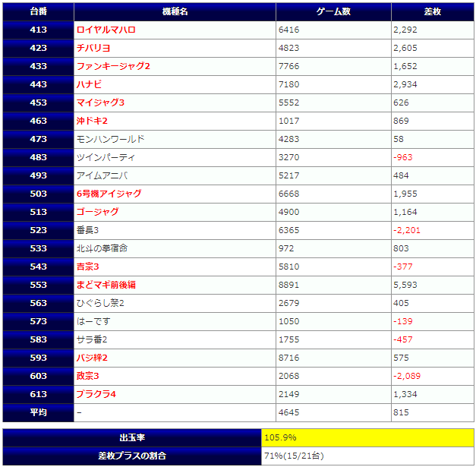Click machine number 503
This screenshot has height=467, width=476.
[38, 194]
